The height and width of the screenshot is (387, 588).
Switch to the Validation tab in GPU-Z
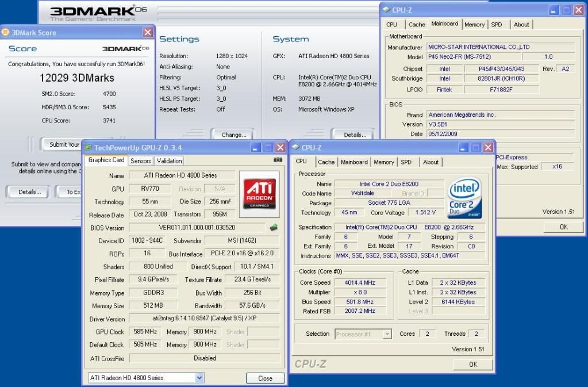tap(169, 161)
